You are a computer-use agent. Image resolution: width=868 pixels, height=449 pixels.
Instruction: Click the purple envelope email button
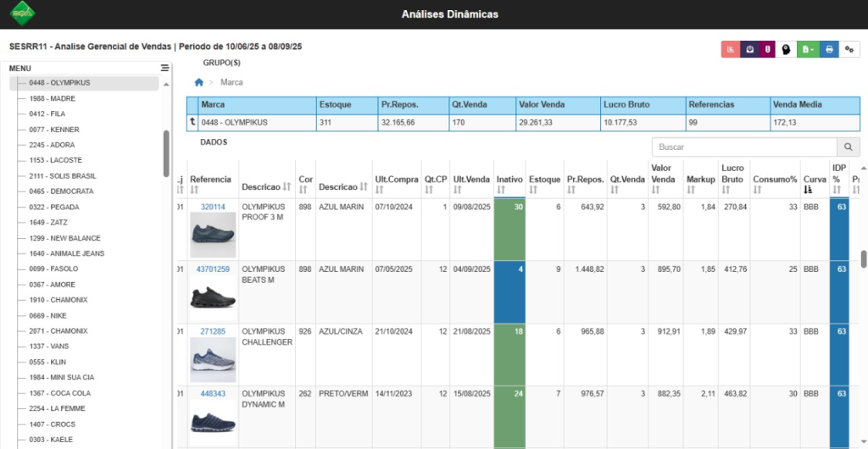pos(749,49)
